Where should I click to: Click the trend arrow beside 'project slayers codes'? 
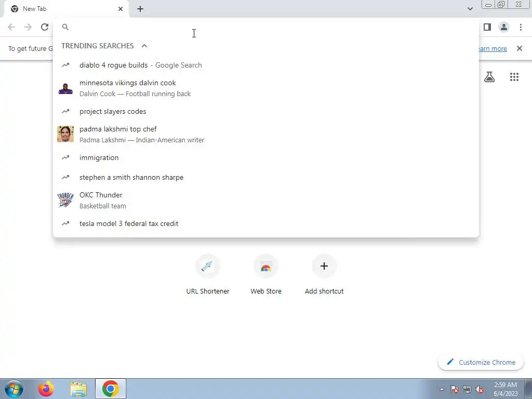pos(65,111)
